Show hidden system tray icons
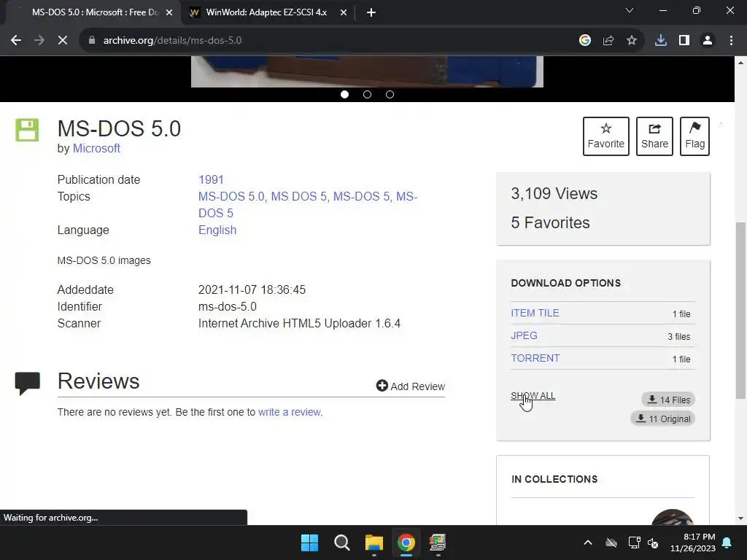Viewport: 747px width, 560px height. point(588,542)
